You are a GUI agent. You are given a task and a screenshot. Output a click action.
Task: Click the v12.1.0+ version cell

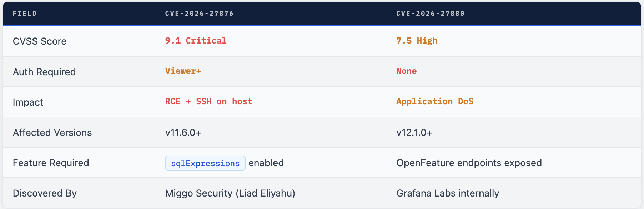click(x=414, y=133)
